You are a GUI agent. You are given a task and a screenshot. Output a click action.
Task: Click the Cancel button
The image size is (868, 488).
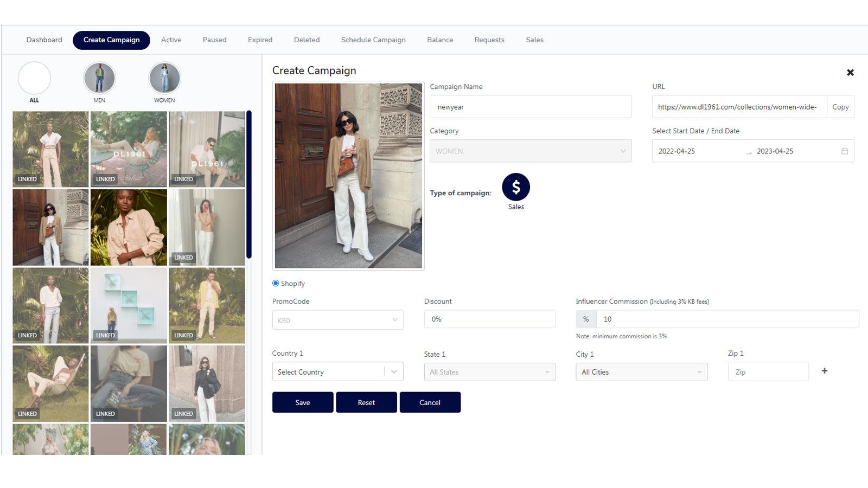(430, 402)
